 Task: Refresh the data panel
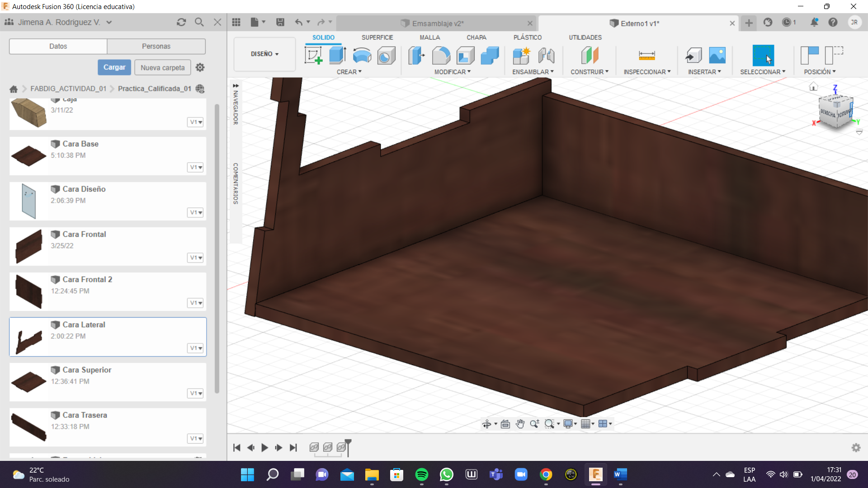coord(181,22)
